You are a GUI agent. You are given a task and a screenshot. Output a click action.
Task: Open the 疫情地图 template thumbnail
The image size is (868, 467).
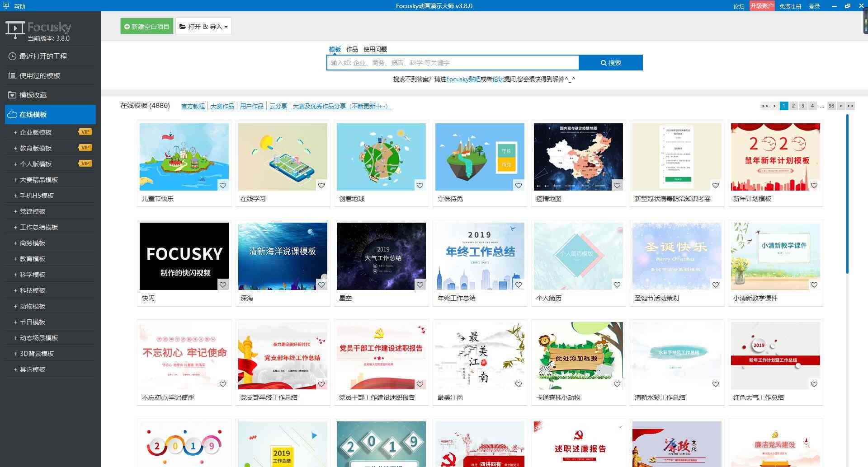pyautogui.click(x=578, y=157)
